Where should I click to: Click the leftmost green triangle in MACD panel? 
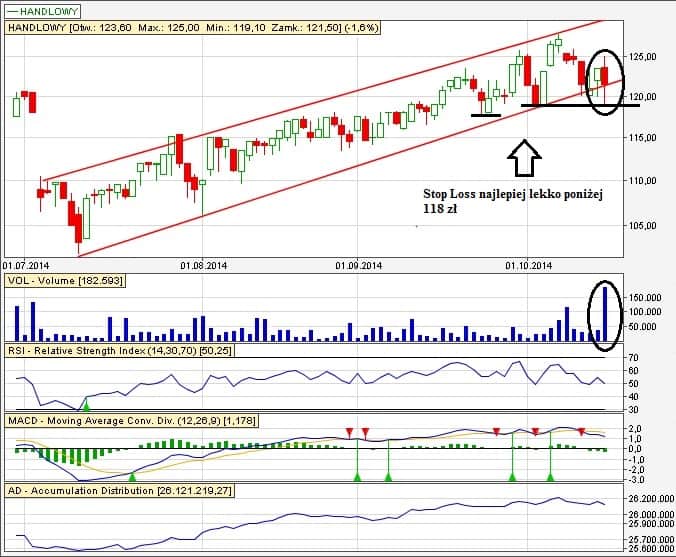click(x=132, y=477)
